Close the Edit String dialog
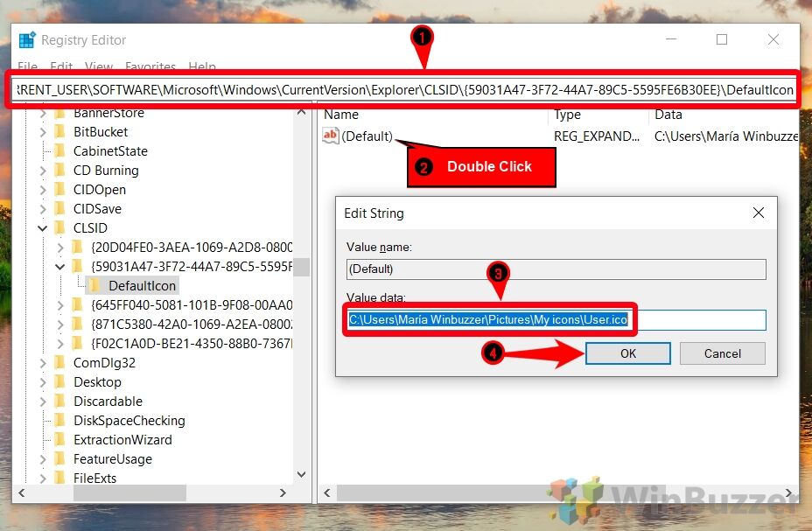Screen dimensions: 812x531 pyautogui.click(x=759, y=213)
